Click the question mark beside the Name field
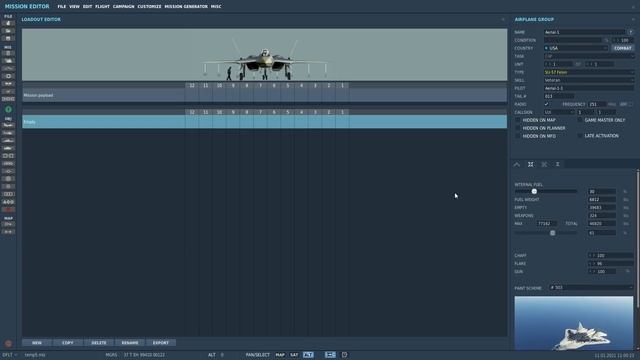The image size is (640, 360). tap(631, 32)
